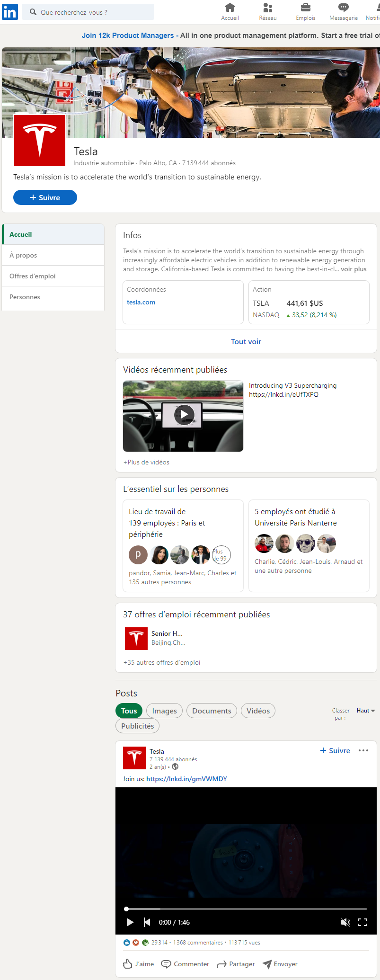The height and width of the screenshot is (980, 380).
Task: Open the Réseau network icon
Action: 268,8
